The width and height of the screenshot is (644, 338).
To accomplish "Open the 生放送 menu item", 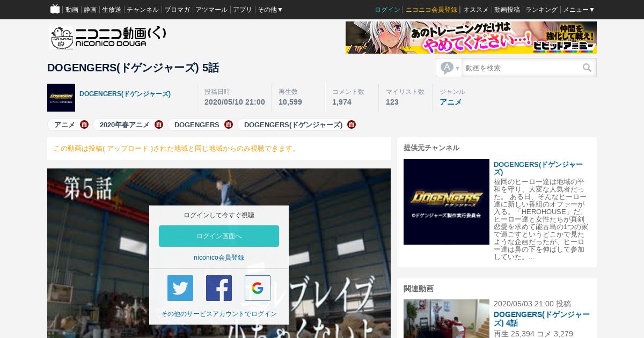I will (x=112, y=10).
